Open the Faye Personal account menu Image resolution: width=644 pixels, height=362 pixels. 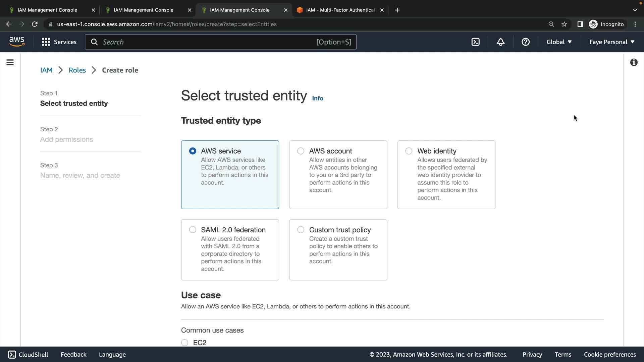click(x=612, y=42)
